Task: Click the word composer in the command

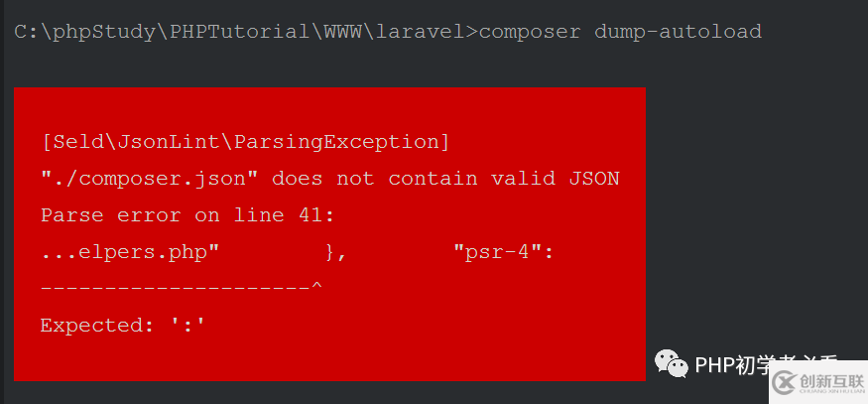Action: coord(530,32)
